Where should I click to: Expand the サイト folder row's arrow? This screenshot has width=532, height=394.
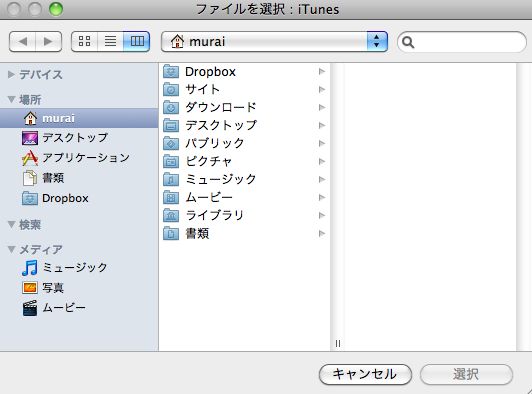pos(322,90)
